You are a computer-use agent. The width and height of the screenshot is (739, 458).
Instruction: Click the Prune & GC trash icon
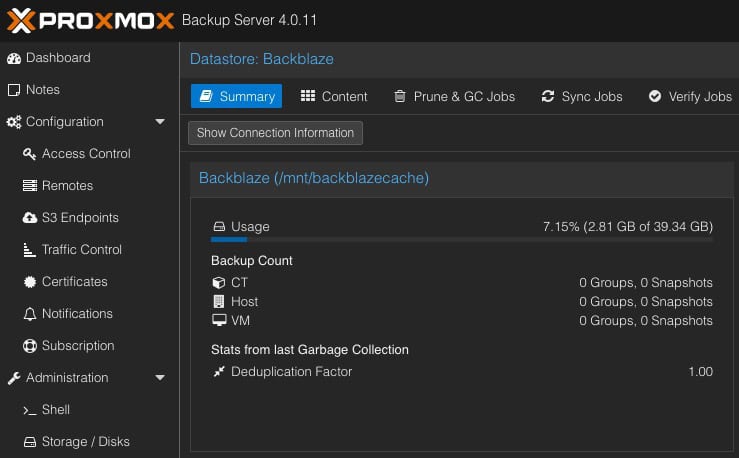pyautogui.click(x=400, y=97)
